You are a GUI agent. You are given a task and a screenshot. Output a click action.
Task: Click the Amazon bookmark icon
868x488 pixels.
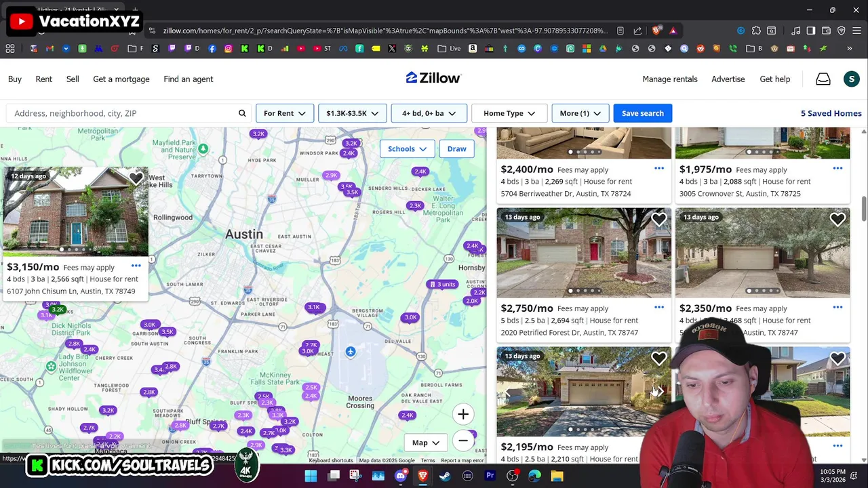(473, 49)
